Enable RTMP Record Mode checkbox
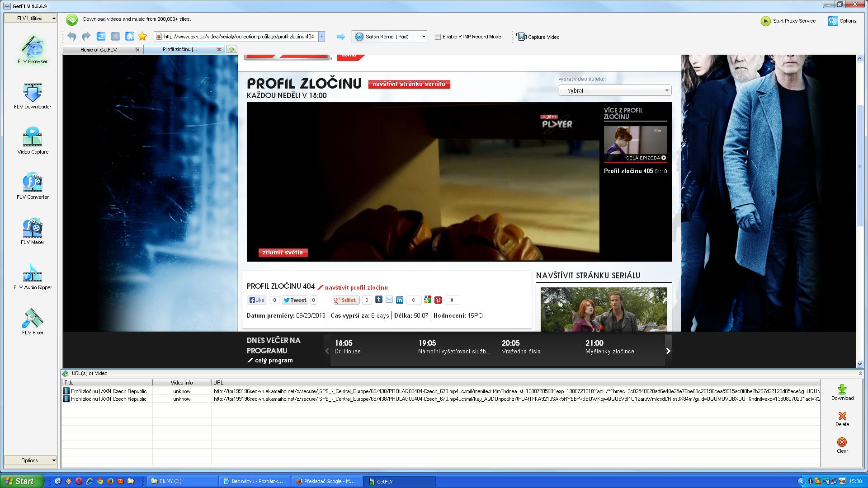The width and height of the screenshot is (868, 488). click(438, 37)
